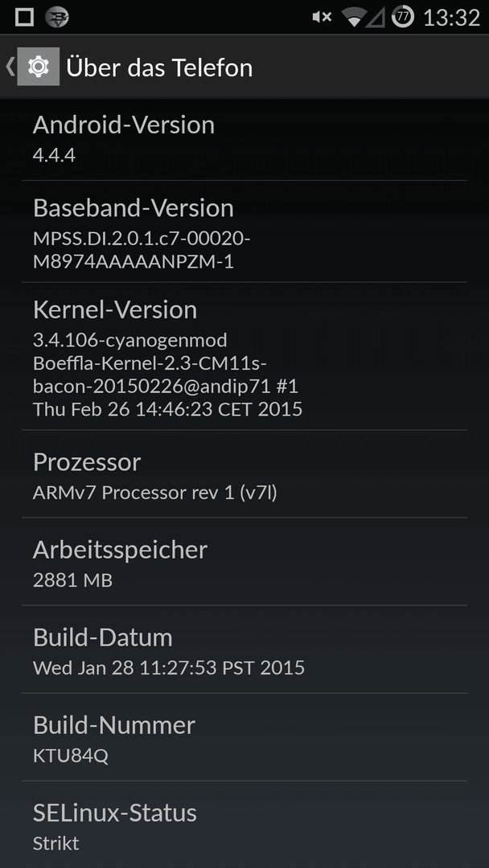This screenshot has height=868, width=489.
Task: Tap the battery 77 percent circle icon
Action: (x=403, y=17)
